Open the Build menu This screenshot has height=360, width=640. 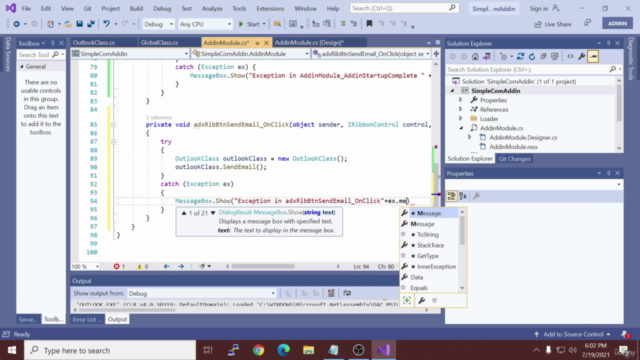136,9
